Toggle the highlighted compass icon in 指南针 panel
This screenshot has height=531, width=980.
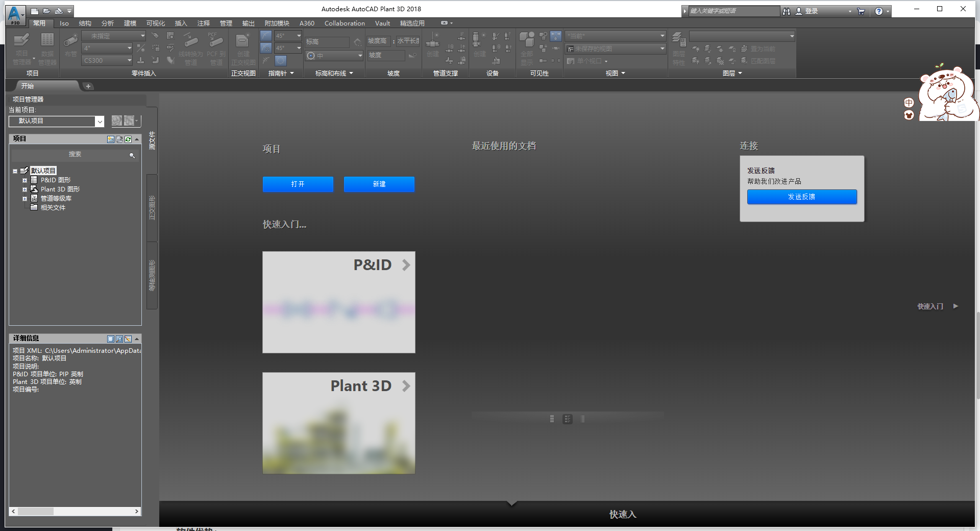280,60
